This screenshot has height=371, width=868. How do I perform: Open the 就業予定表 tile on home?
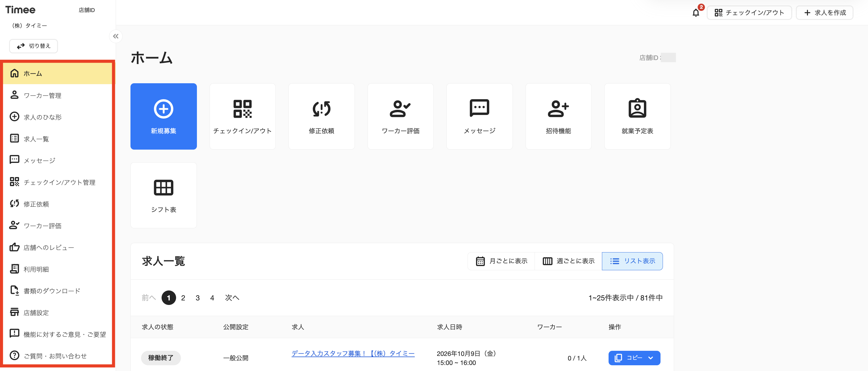[638, 116]
